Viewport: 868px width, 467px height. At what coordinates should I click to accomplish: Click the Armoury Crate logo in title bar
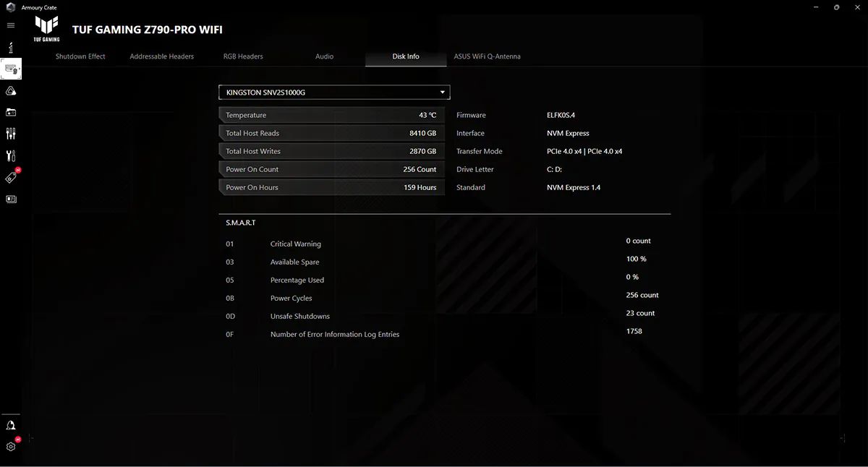pyautogui.click(x=11, y=7)
